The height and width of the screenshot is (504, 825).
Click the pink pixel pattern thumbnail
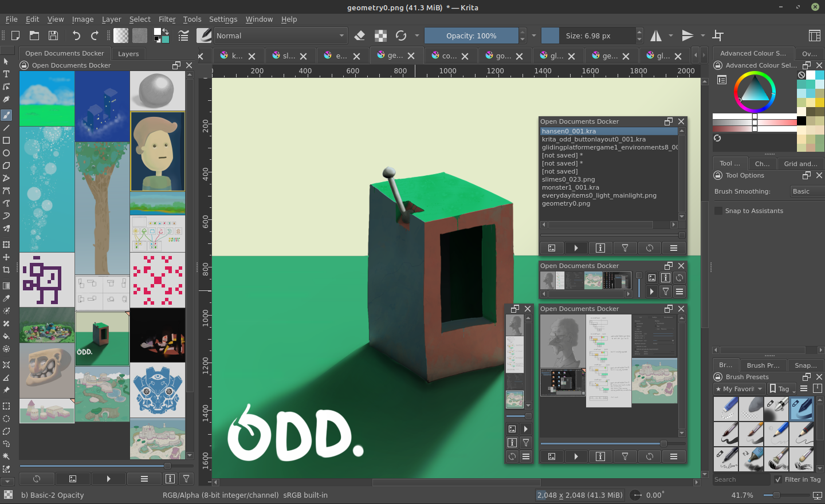click(x=158, y=280)
